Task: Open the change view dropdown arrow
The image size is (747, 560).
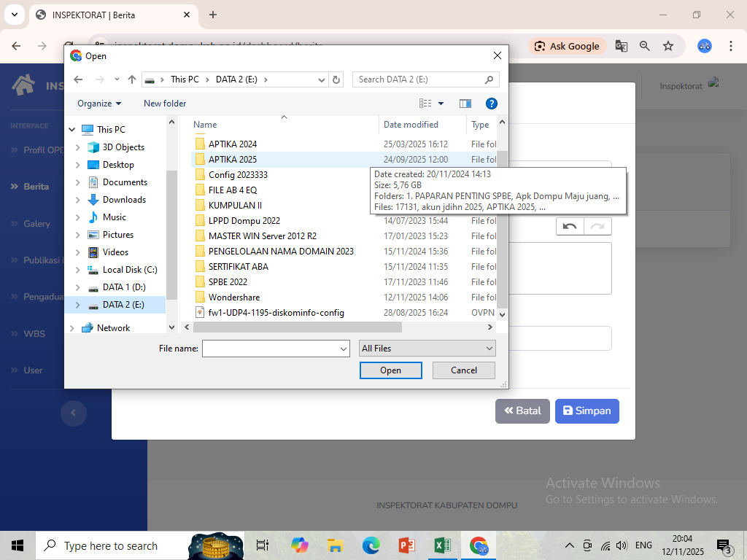Action: pyautogui.click(x=441, y=104)
